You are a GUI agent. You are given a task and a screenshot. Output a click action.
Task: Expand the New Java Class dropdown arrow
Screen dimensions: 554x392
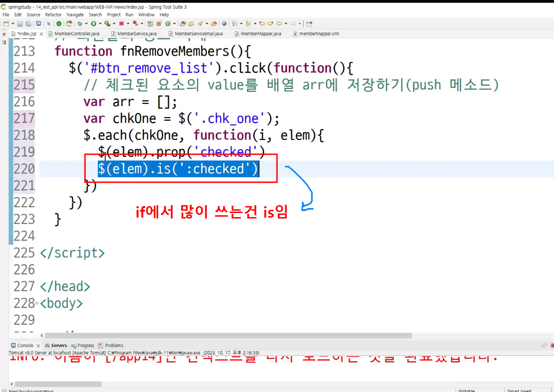coord(174,23)
